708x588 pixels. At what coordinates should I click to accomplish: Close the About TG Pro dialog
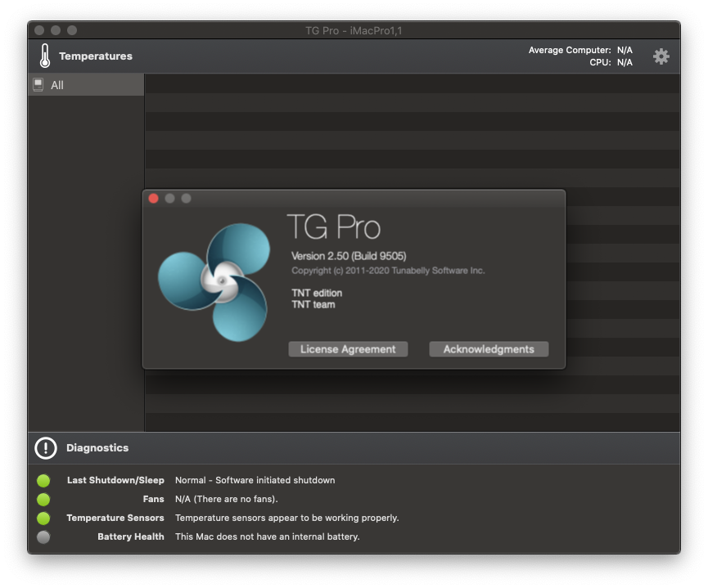[154, 199]
